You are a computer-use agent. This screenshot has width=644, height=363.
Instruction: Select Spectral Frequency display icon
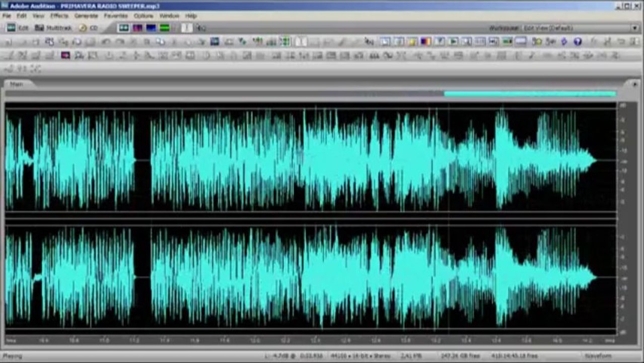tap(137, 28)
